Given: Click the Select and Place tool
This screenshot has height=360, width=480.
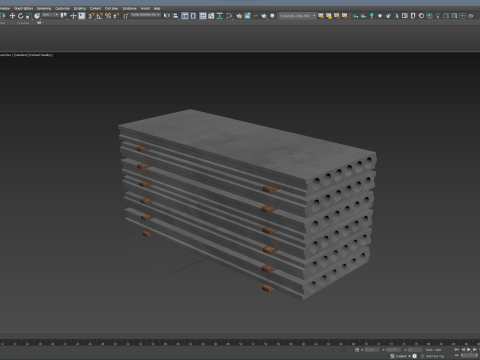Looking at the screenshot, I should click(x=37, y=16).
